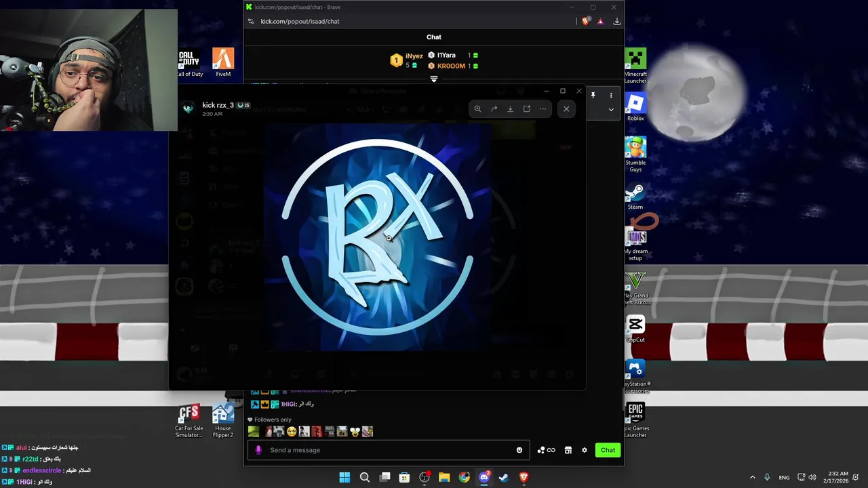Open Brave downloads icon

pos(616,21)
